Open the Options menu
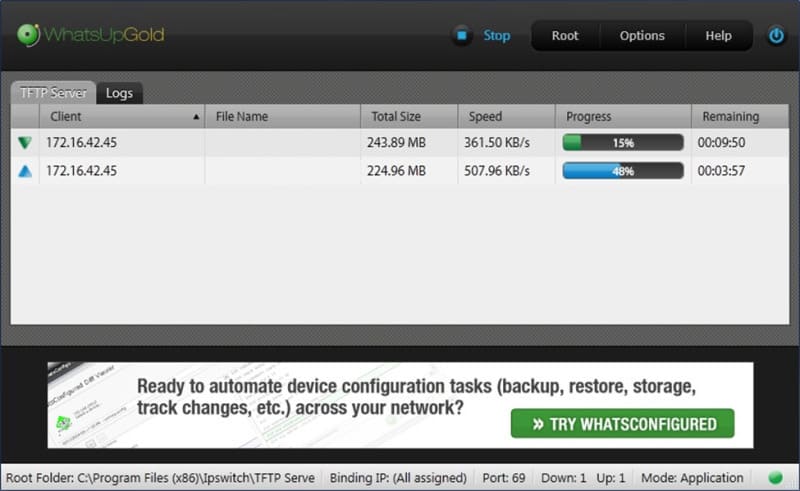The height and width of the screenshot is (491, 800). [642, 36]
